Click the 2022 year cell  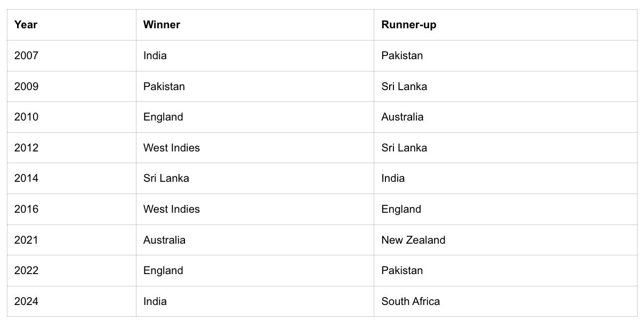pyautogui.click(x=26, y=270)
